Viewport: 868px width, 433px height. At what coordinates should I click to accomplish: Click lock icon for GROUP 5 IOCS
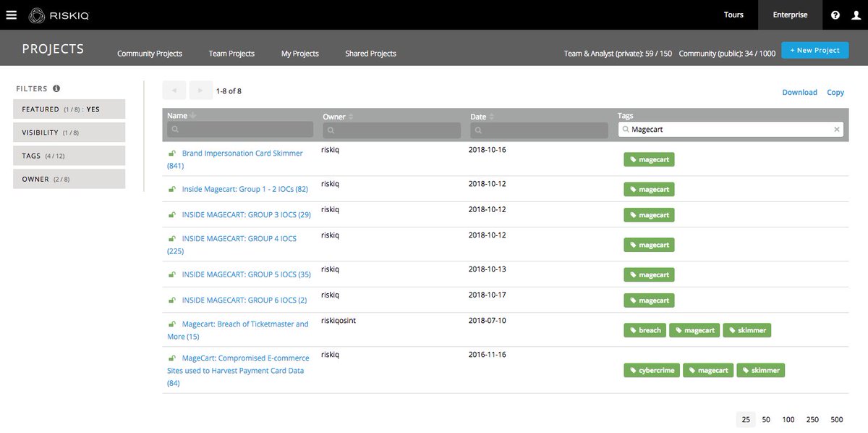point(172,275)
